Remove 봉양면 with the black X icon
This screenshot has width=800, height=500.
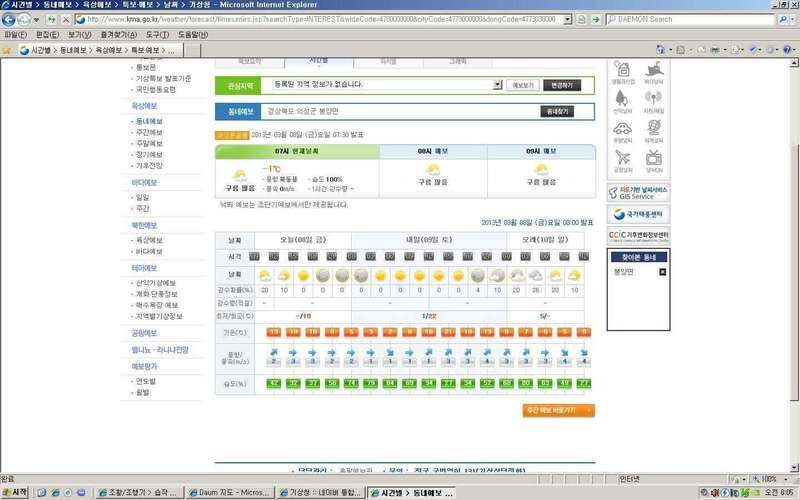tap(662, 272)
